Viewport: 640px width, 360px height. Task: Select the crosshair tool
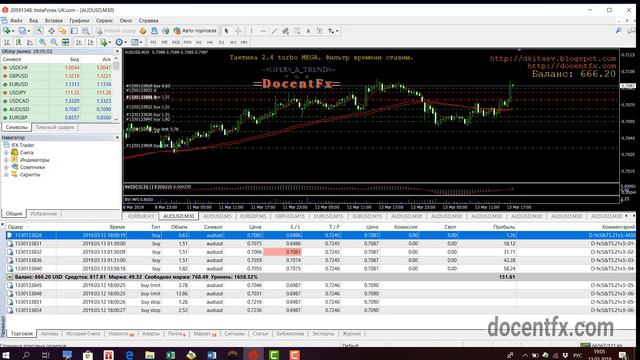click(238, 31)
